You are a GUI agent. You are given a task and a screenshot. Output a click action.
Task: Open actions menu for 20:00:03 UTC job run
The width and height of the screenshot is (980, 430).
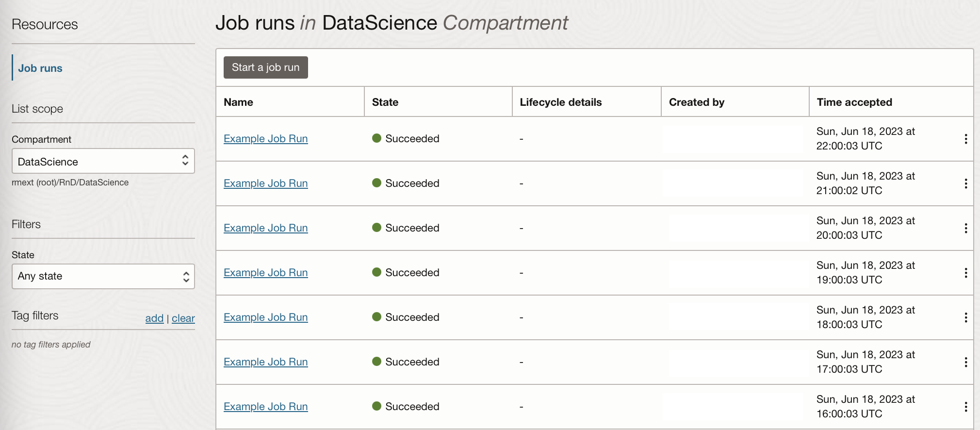965,228
